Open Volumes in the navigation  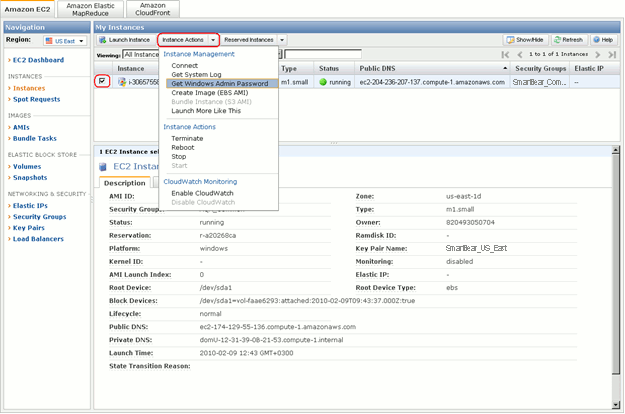(27, 167)
